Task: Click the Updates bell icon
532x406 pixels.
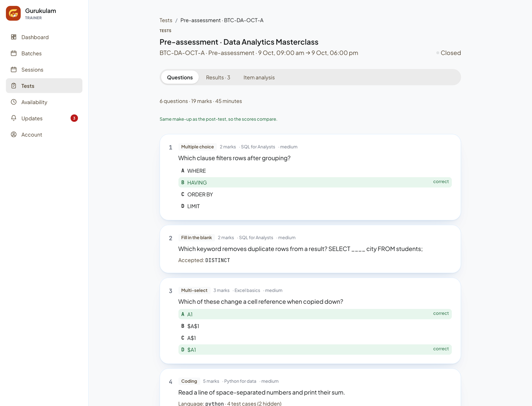Action: (x=14, y=118)
